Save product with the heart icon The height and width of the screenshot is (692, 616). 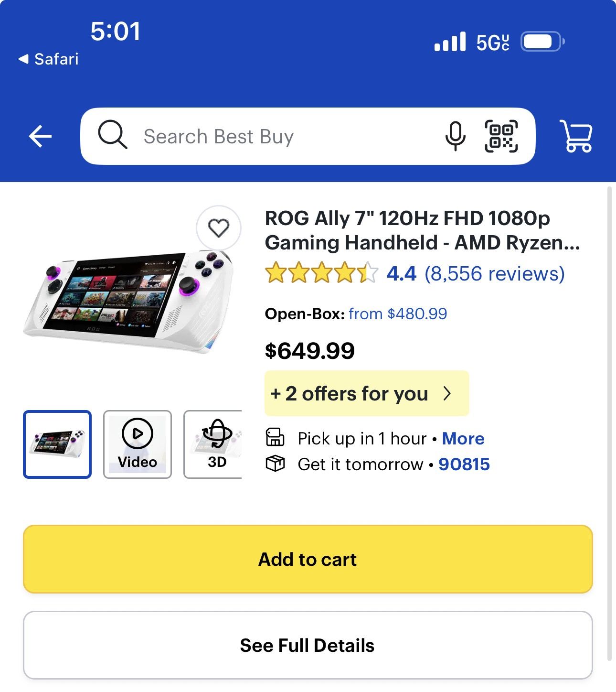[219, 228]
